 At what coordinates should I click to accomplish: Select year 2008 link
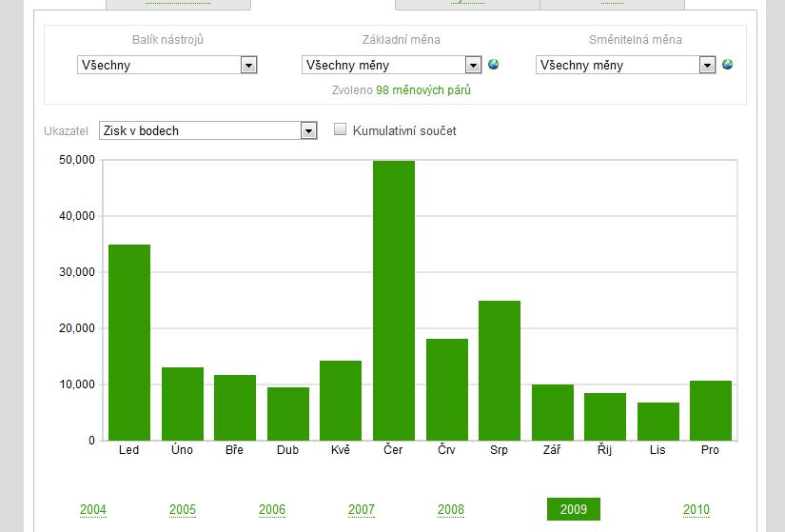point(451,509)
